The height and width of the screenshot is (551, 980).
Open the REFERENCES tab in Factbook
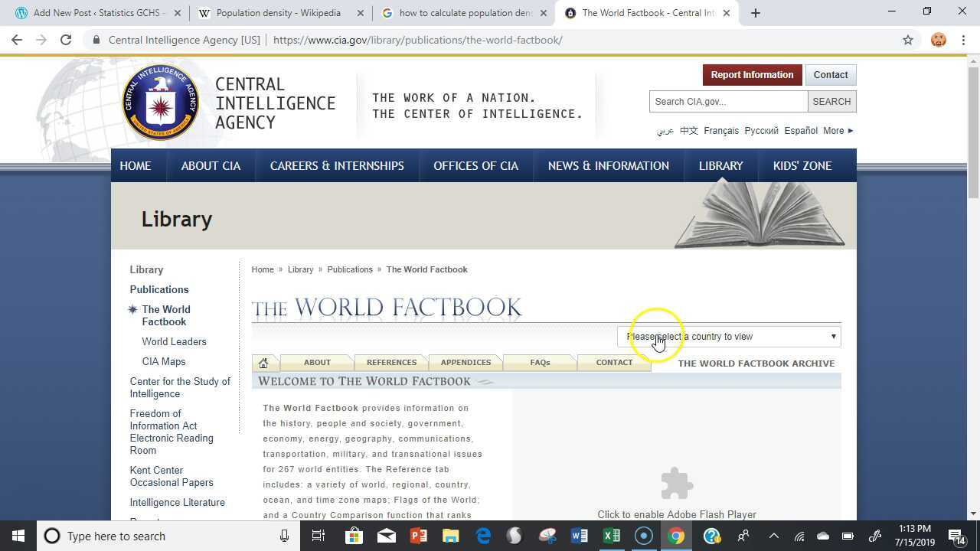coord(391,363)
